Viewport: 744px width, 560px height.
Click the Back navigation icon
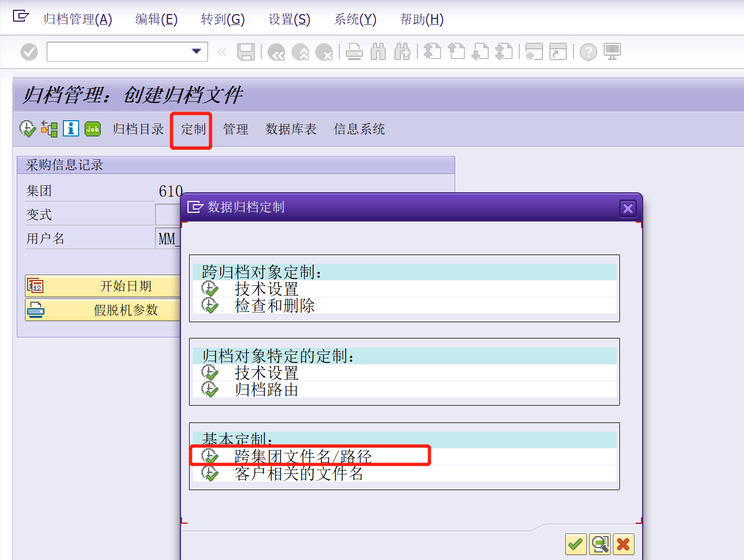coord(276,52)
